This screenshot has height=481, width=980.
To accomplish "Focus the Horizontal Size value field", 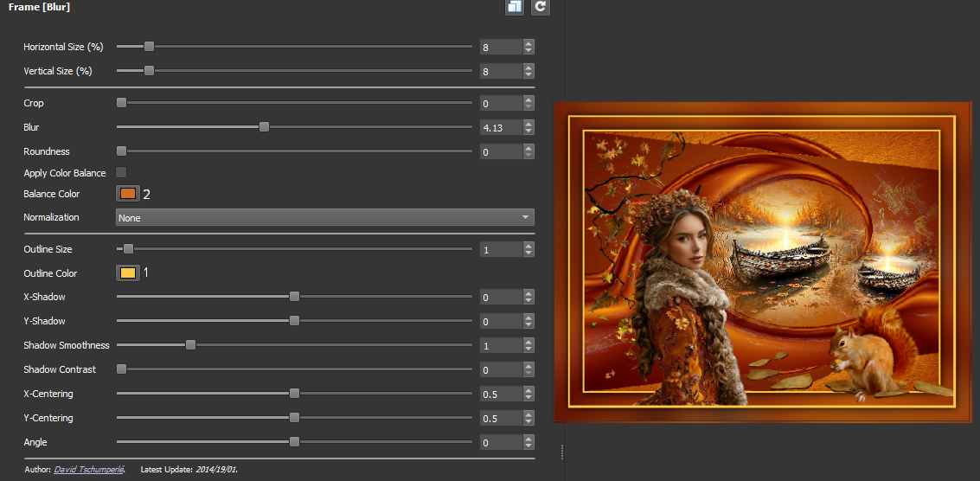I will pos(502,47).
